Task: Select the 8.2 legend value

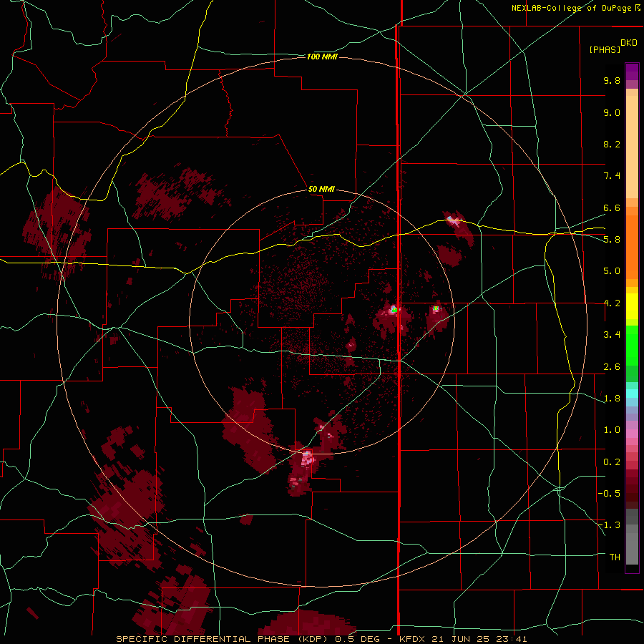Action: pos(612,144)
